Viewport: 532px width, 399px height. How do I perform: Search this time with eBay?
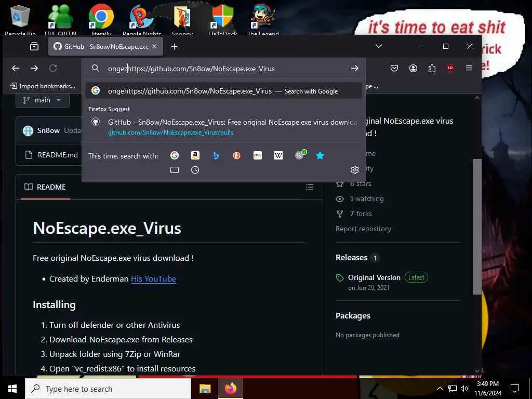[258, 155]
